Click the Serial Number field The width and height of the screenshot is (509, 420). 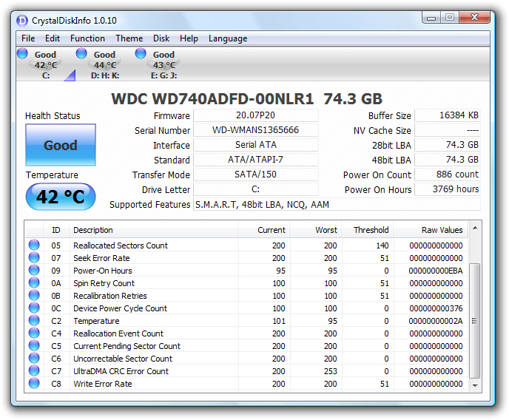coord(255,131)
